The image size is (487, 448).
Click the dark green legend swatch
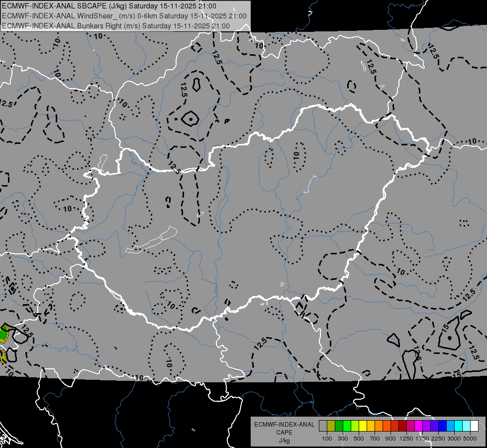coord(339,426)
